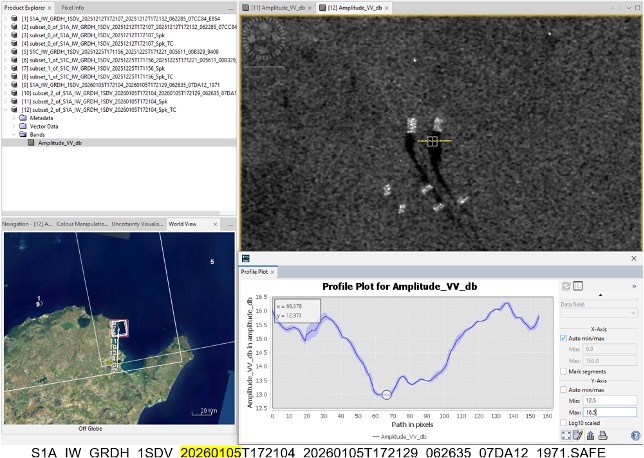Click the product icon of item [9]
Viewport: 644px width, 458px height.
pos(14,85)
